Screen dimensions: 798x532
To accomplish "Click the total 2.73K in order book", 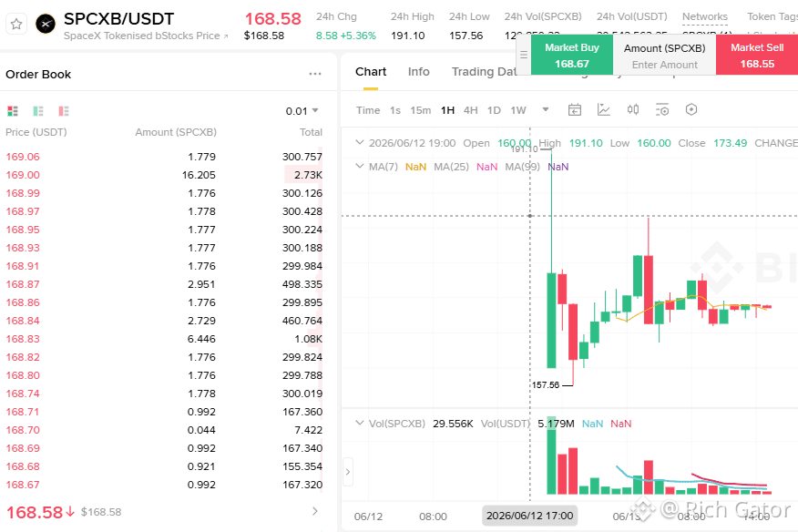I will (x=308, y=175).
